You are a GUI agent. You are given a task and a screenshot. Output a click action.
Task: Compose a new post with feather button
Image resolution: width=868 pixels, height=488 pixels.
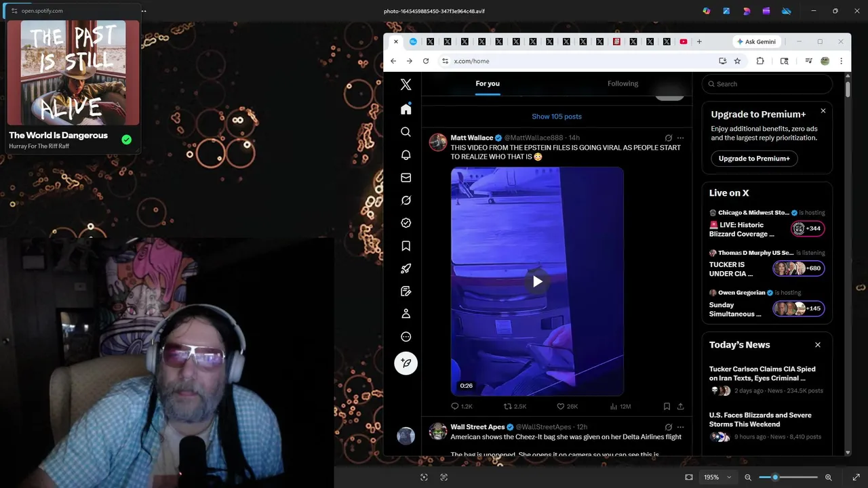pyautogui.click(x=406, y=363)
